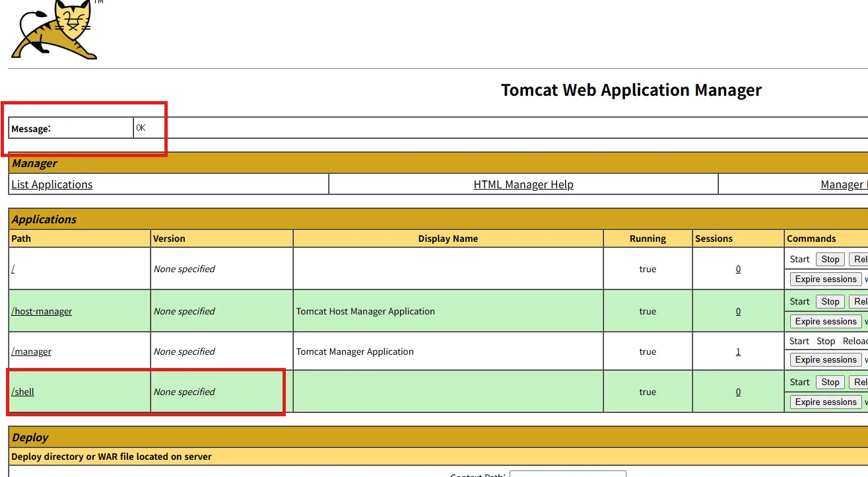Click the "true" running value for /shell
Screen dimensions: 868x477
tap(648, 392)
